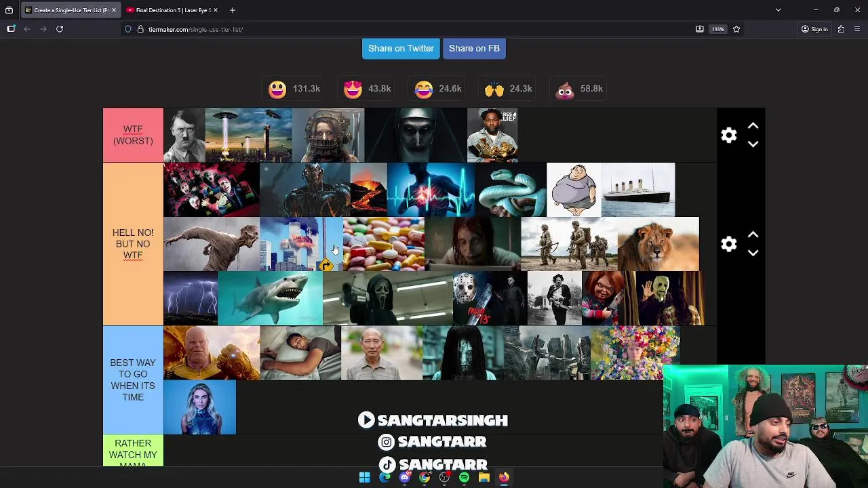Select the Friday the 13th hockey mask image
The width and height of the screenshot is (868, 488).
point(490,298)
